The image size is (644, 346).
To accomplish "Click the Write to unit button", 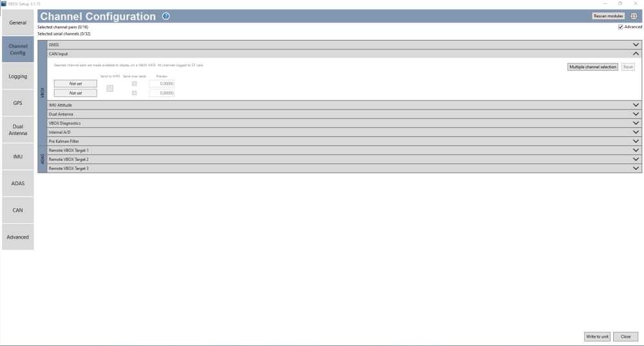I will [597, 336].
